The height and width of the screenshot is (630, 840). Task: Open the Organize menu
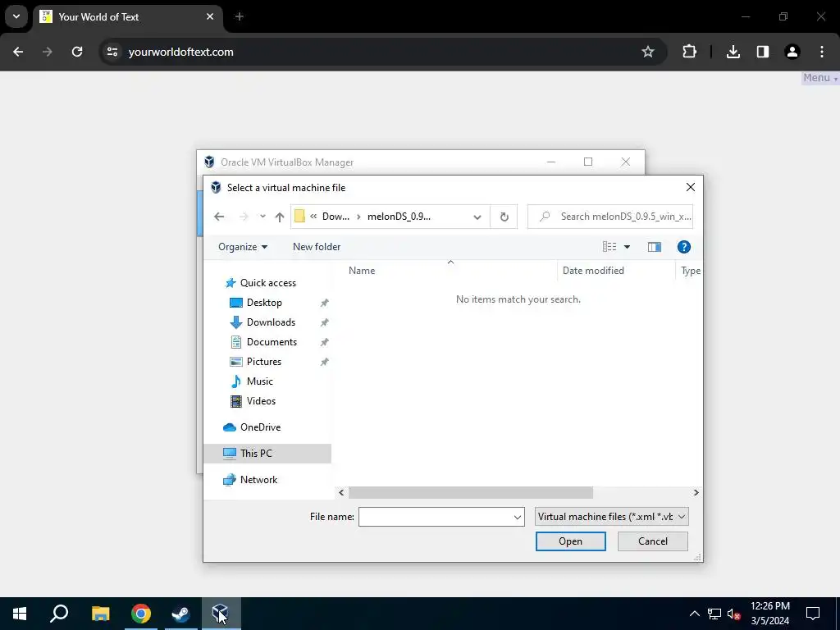click(243, 246)
